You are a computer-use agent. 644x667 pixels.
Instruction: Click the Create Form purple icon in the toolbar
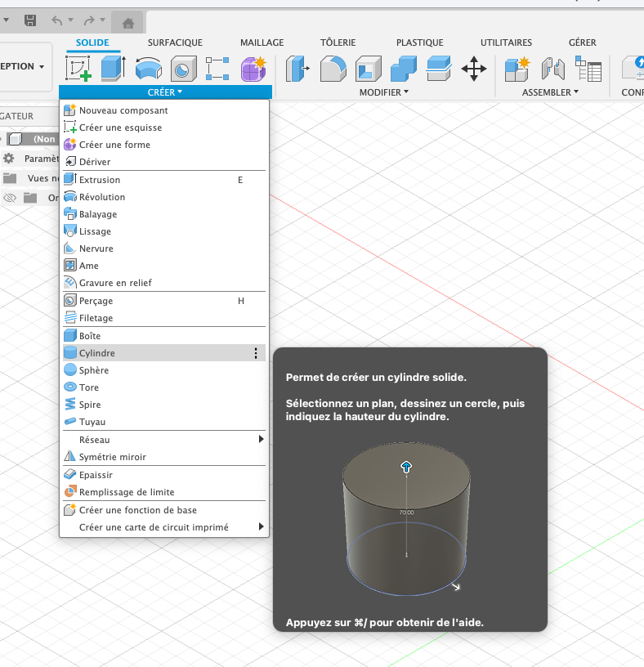click(x=253, y=69)
